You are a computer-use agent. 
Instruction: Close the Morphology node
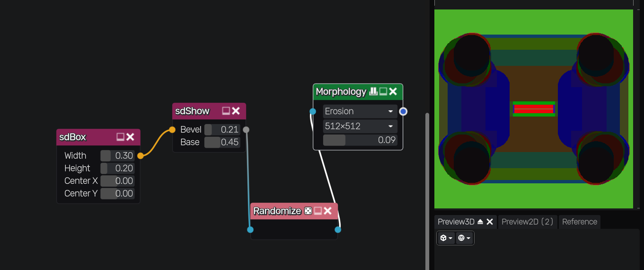click(393, 91)
